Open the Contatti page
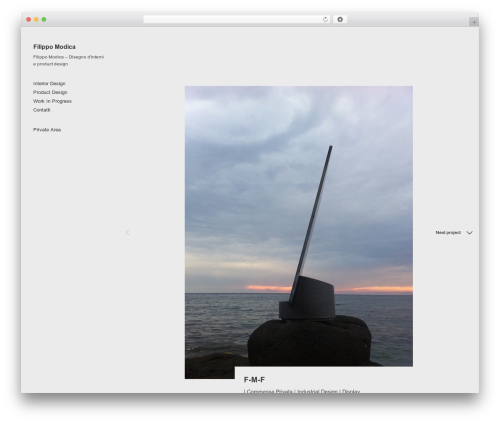This screenshot has width=500, height=423. [41, 110]
